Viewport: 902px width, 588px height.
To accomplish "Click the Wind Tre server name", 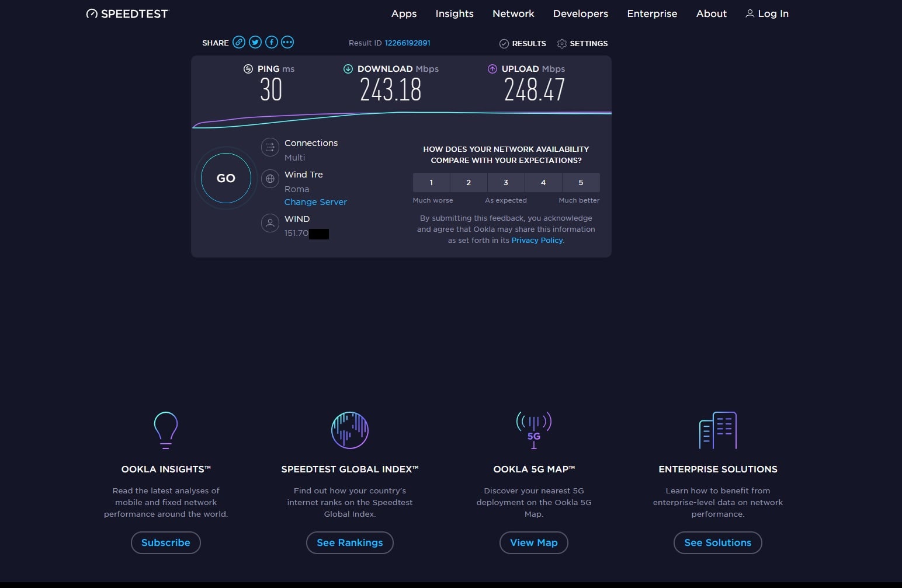I will tap(304, 175).
